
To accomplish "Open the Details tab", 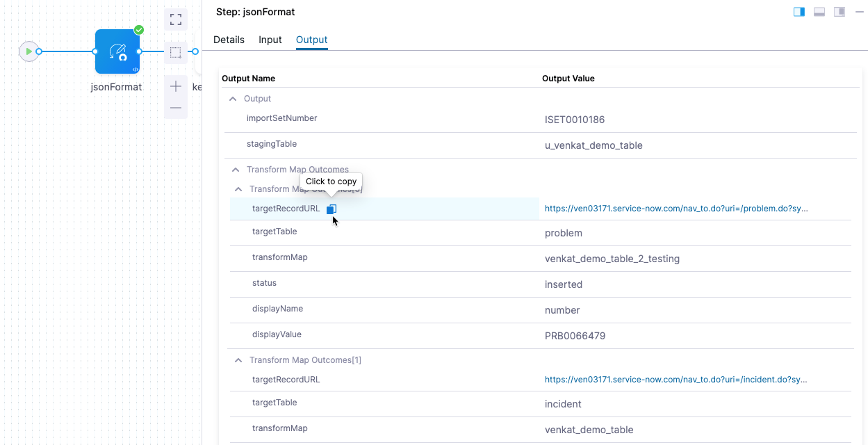I will pyautogui.click(x=229, y=40).
